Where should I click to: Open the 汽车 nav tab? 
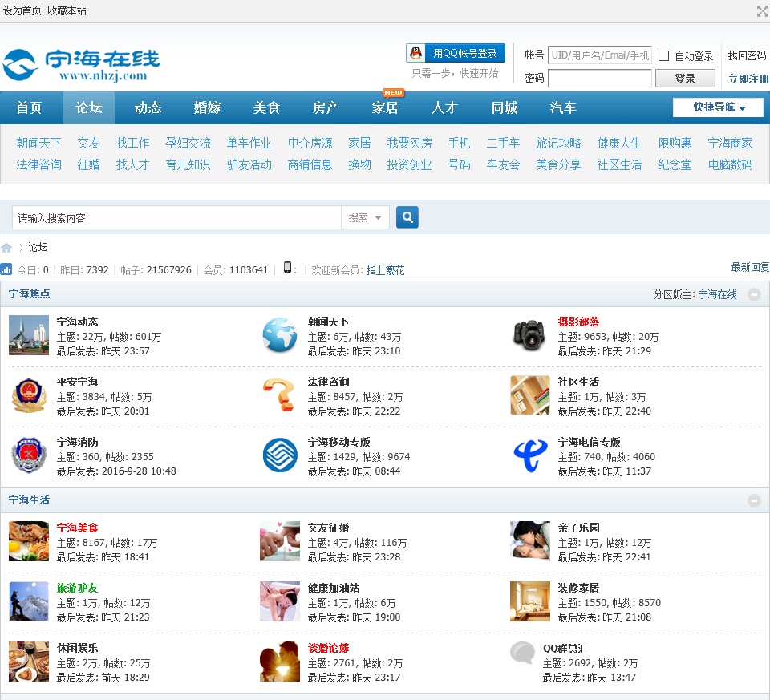point(563,108)
